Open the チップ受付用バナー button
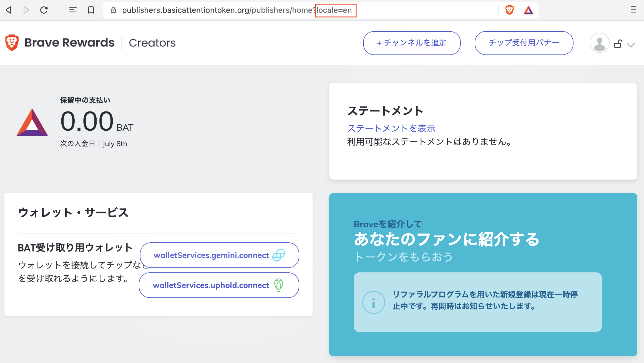 pos(524,43)
